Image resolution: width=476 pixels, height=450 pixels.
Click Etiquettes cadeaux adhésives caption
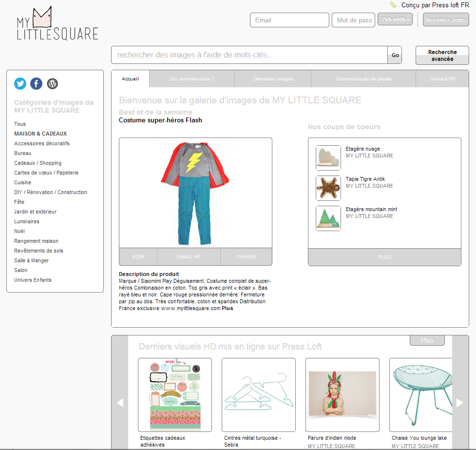[x=163, y=441]
